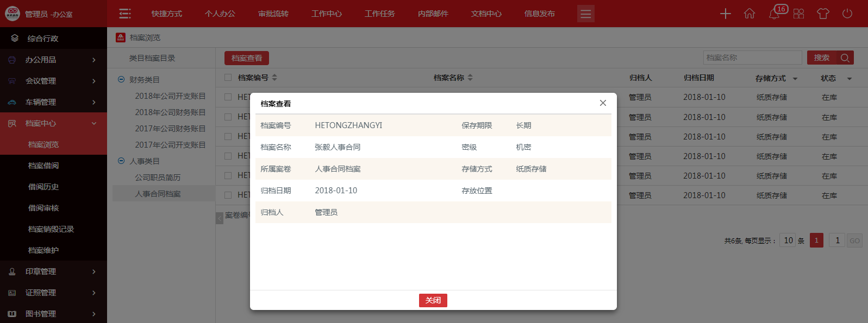Viewport: 868px width, 323px height.
Task: Open the notification bell with 16 badge
Action: coord(775,14)
